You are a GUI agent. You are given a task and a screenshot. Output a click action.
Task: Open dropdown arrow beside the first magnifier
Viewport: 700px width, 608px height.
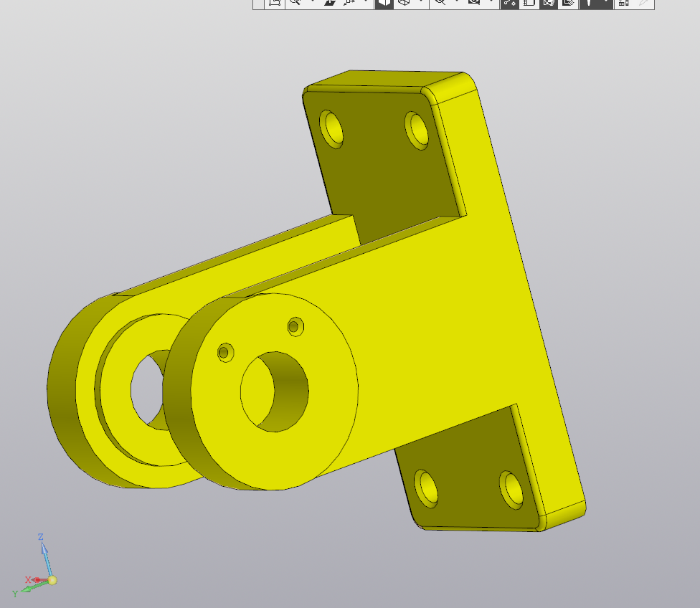coord(311,3)
